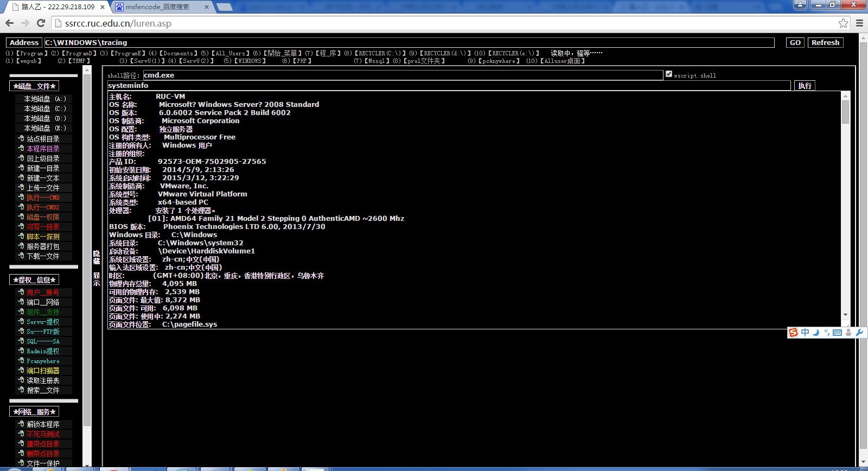This screenshot has height=471, width=868.
Task: Focus the Address path field
Action: pyautogui.click(x=409, y=42)
